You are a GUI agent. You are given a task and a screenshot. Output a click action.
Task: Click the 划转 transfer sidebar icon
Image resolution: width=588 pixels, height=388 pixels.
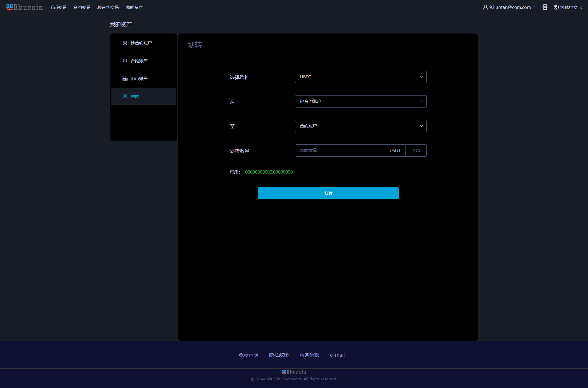[x=125, y=96]
